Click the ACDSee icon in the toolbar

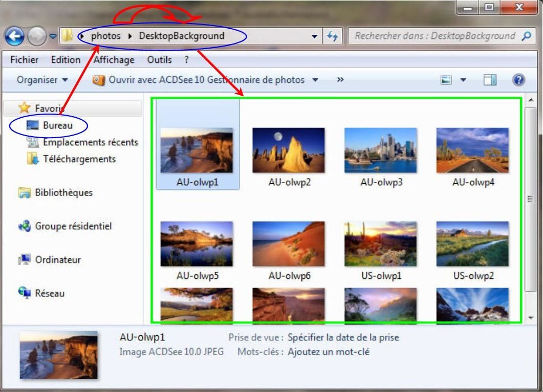99,80
